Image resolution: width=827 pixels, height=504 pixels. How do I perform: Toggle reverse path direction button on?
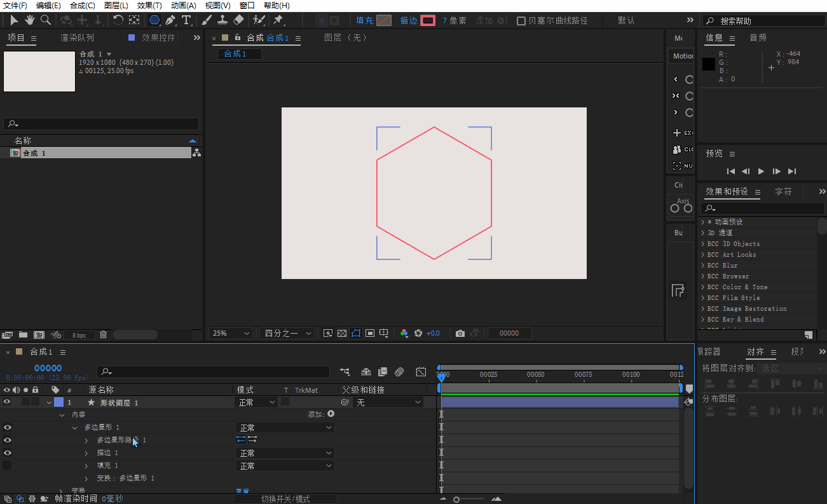point(252,440)
